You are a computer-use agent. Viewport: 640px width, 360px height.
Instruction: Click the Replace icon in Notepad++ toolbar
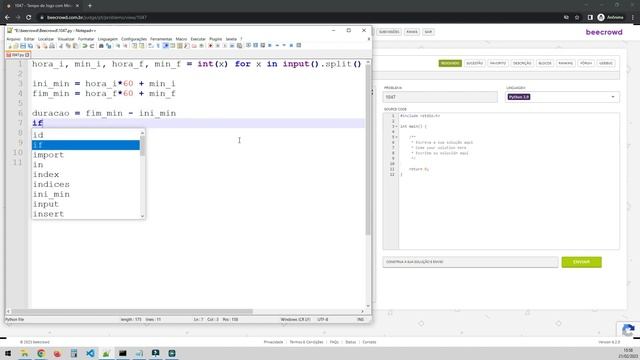pyautogui.click(x=109, y=45)
